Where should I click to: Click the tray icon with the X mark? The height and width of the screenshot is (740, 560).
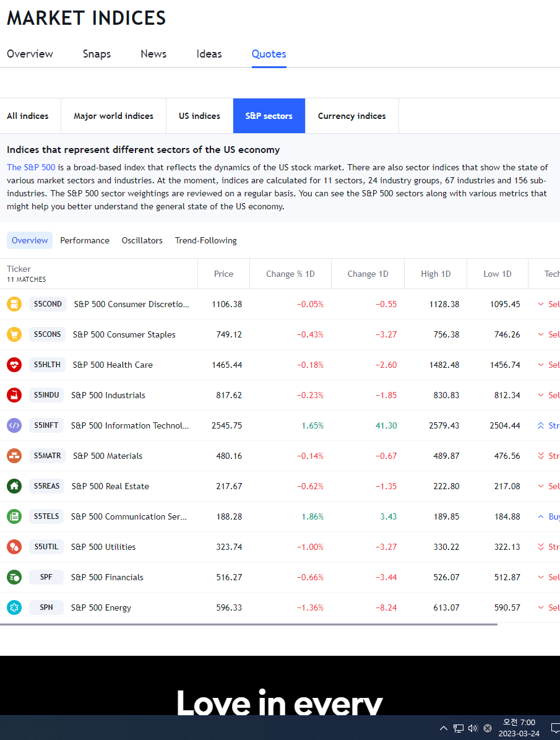click(x=488, y=728)
